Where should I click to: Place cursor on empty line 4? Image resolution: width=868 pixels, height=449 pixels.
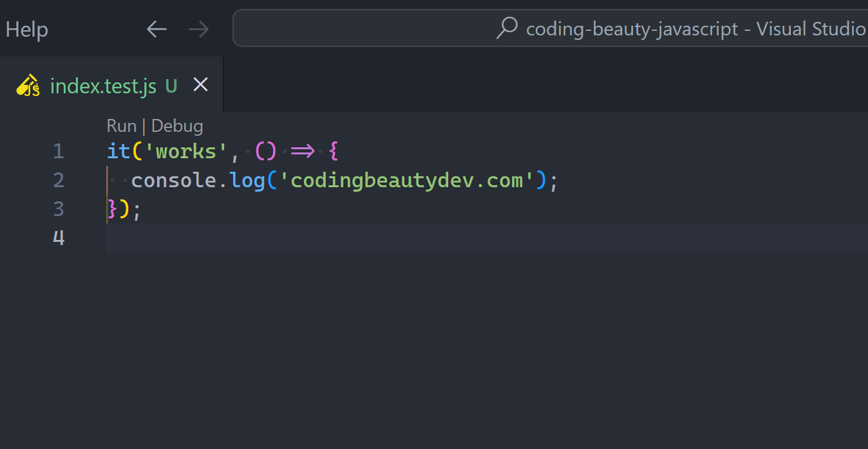(x=487, y=238)
